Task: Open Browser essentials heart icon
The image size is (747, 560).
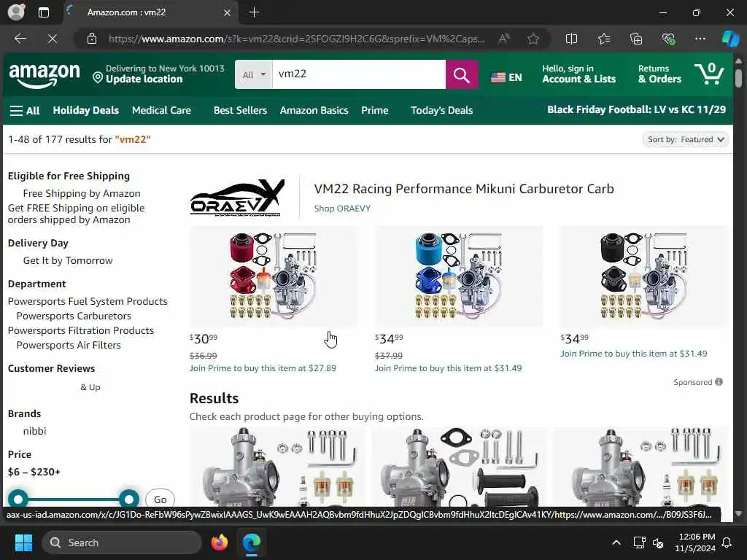Action: click(x=668, y=39)
